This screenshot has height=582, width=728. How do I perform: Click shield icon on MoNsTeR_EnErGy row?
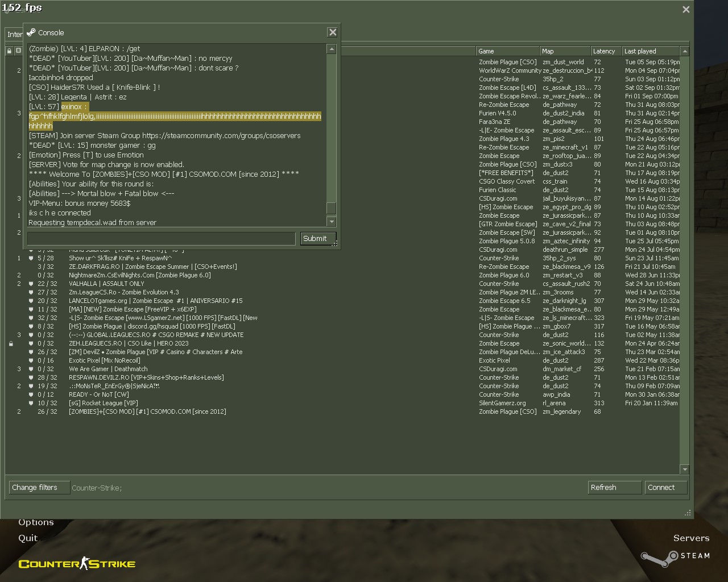pyautogui.click(x=32, y=386)
